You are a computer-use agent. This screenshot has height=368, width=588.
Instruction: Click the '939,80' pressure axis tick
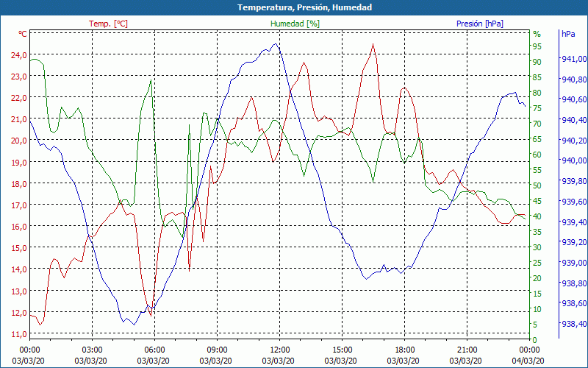[574, 181]
